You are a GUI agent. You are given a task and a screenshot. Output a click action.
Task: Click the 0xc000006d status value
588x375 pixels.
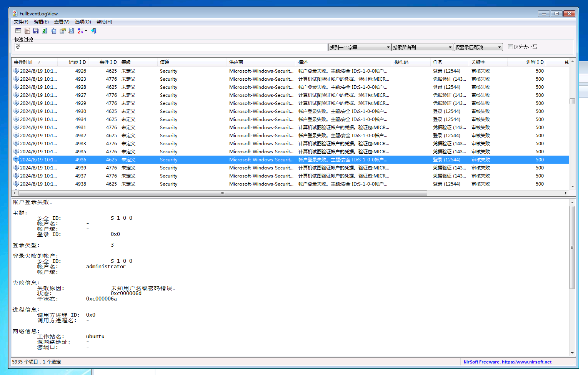[126, 293]
